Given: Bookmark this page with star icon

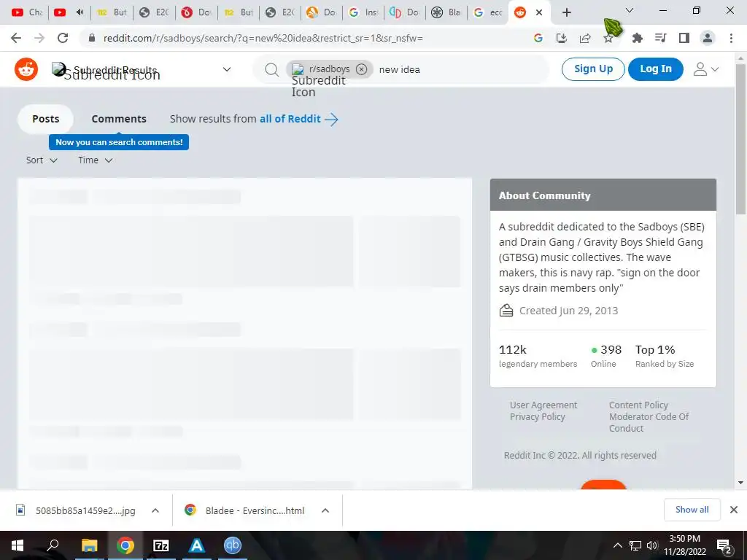Looking at the screenshot, I should 608,38.
